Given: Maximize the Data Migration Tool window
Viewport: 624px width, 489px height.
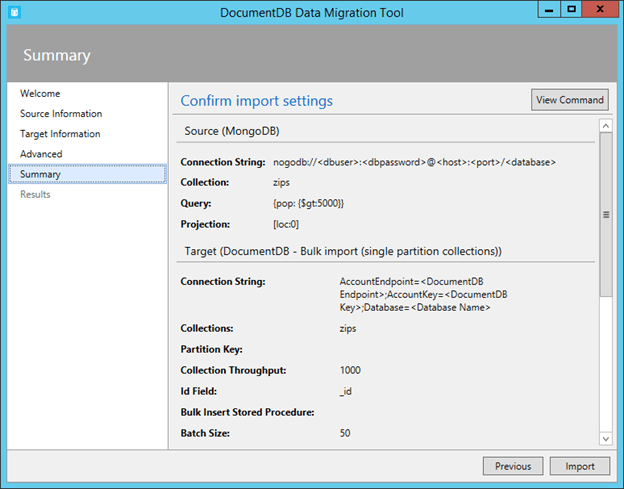Looking at the screenshot, I should tap(570, 9).
